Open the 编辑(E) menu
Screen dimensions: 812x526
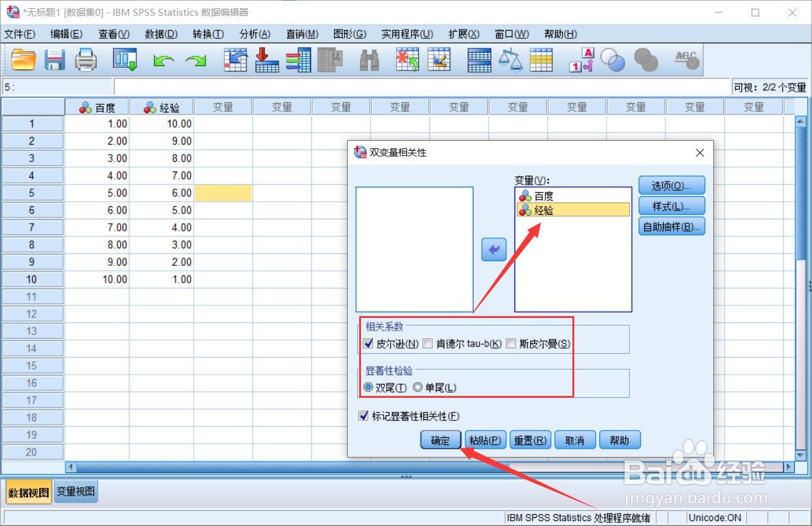click(x=67, y=34)
